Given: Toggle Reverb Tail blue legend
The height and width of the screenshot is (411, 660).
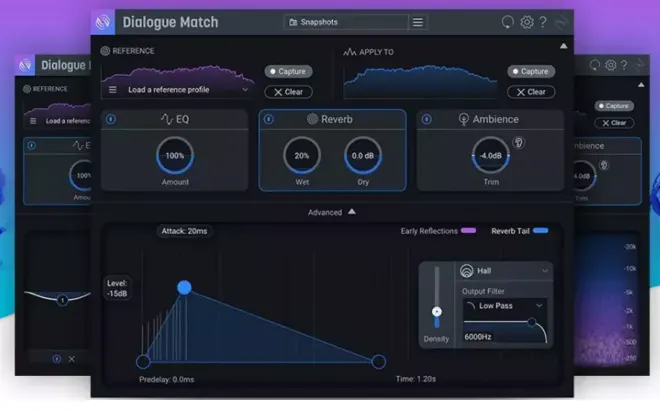Looking at the screenshot, I should [x=540, y=231].
